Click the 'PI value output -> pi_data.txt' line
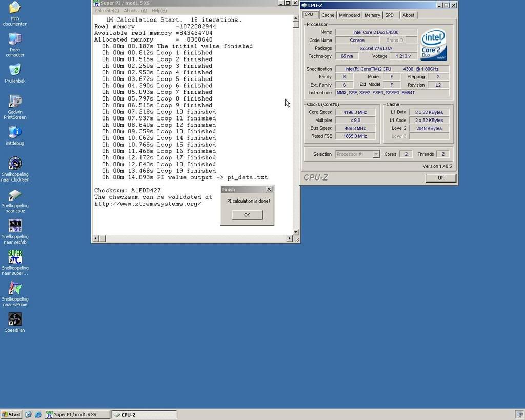 (x=185, y=177)
